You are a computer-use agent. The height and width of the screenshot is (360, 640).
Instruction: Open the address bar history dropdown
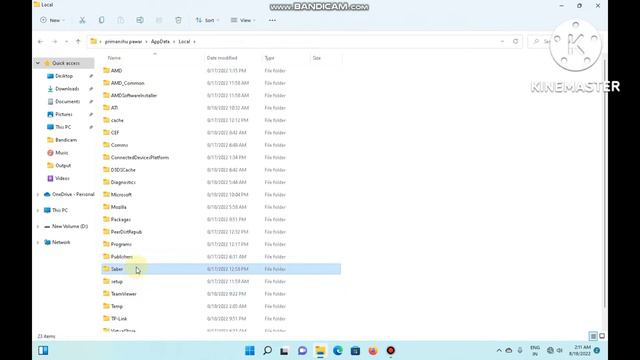(x=502, y=42)
